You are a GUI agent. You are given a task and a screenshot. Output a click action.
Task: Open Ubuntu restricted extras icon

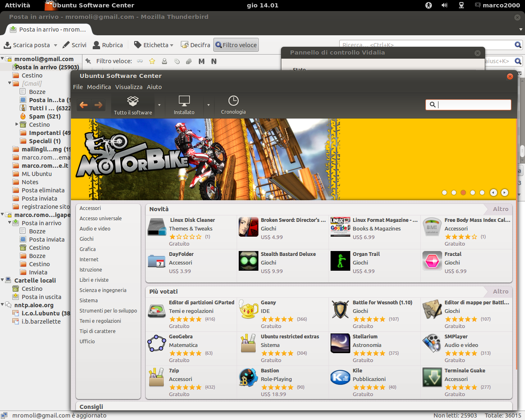pos(249,344)
